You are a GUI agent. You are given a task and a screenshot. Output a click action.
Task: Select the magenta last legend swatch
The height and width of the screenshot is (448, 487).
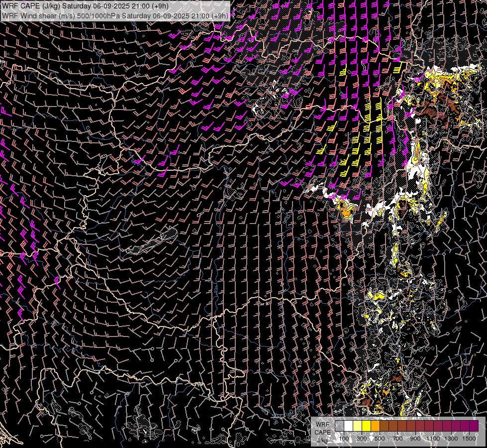click(x=474, y=426)
